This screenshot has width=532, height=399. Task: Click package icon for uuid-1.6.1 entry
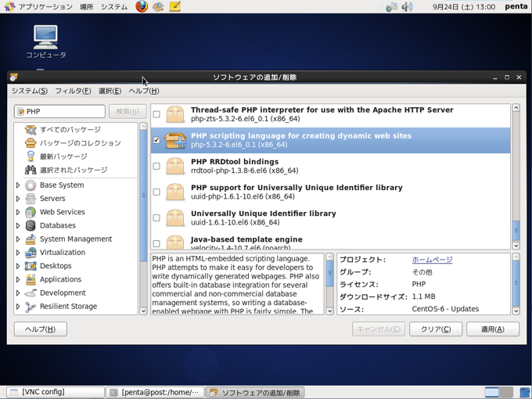[175, 217]
